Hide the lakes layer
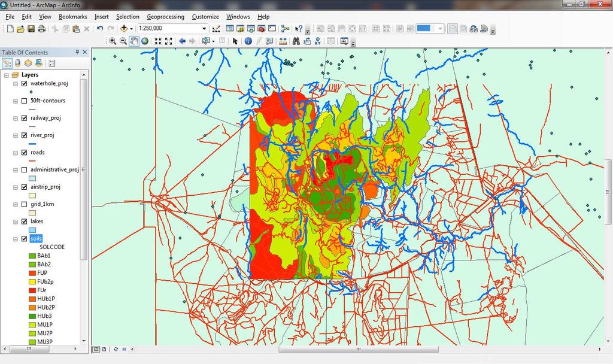This screenshot has height=364, width=613. click(24, 222)
